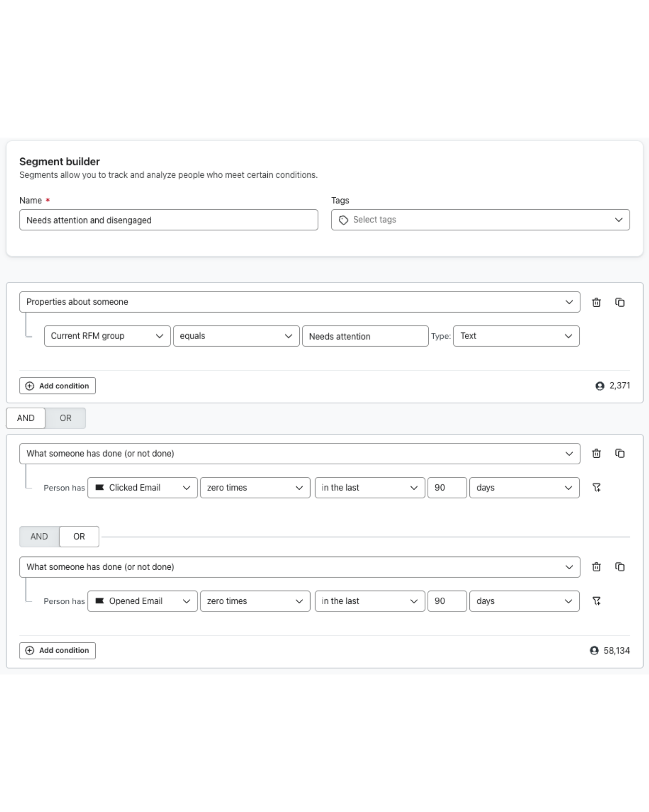Duplicate the Properties about someone condition
649x812 pixels.
(619, 302)
